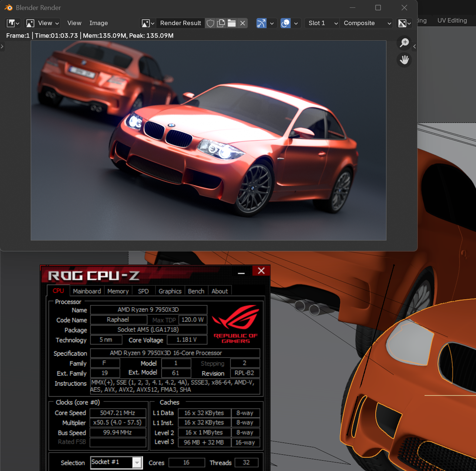This screenshot has height=471, width=476.
Task: Click the Cores count value 16
Action: pyautogui.click(x=187, y=462)
